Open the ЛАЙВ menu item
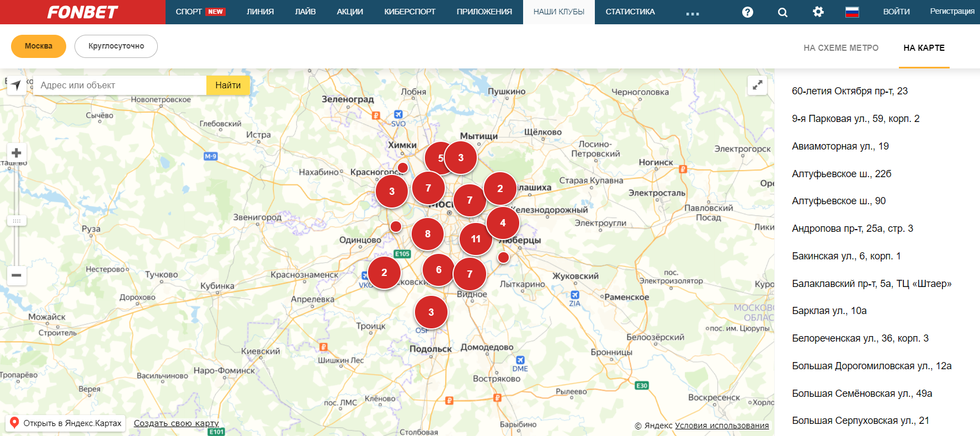Viewport: 980px width, 436px height. [305, 12]
